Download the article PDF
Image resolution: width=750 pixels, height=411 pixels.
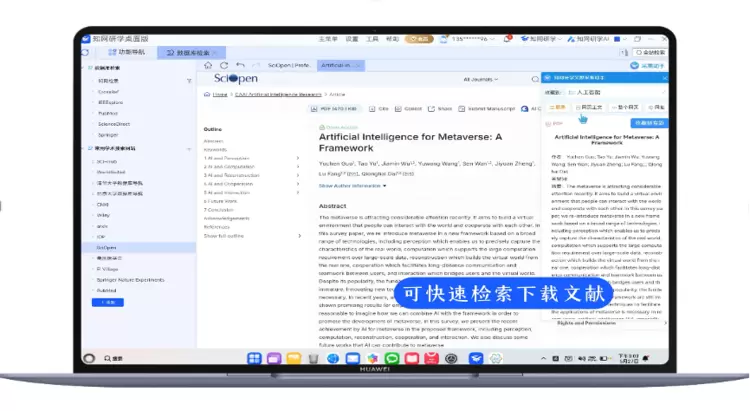click(337, 108)
